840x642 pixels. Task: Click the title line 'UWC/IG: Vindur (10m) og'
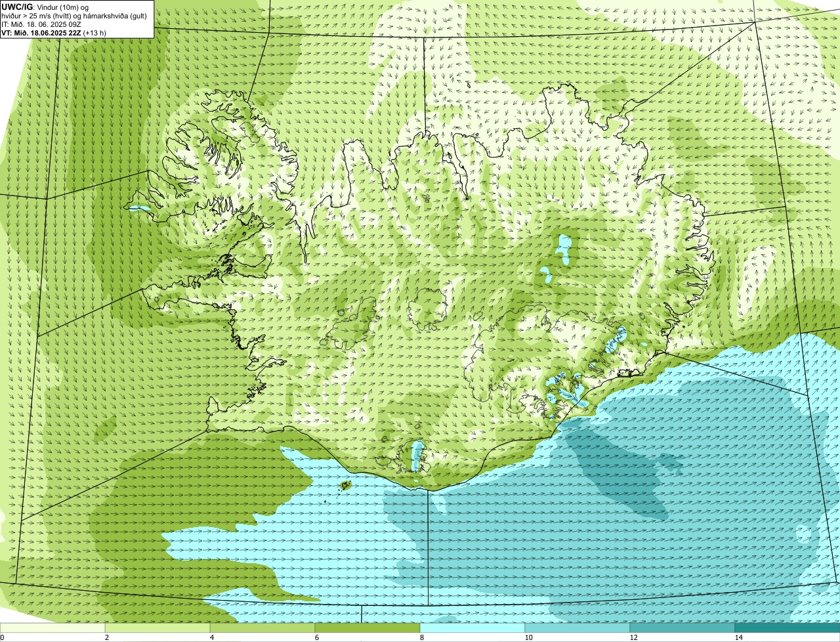[45, 7]
